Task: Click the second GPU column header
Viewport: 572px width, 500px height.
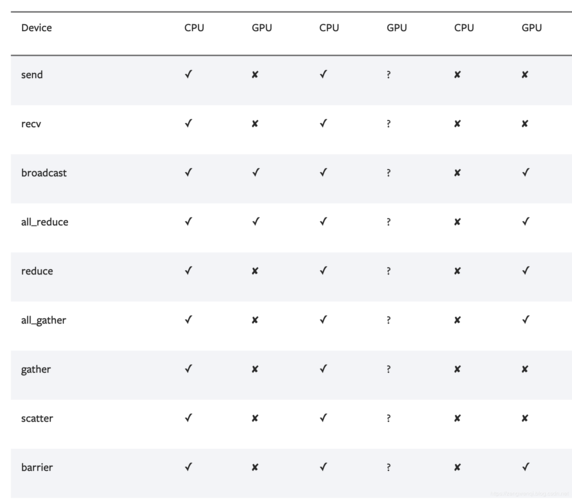Action: click(x=397, y=28)
